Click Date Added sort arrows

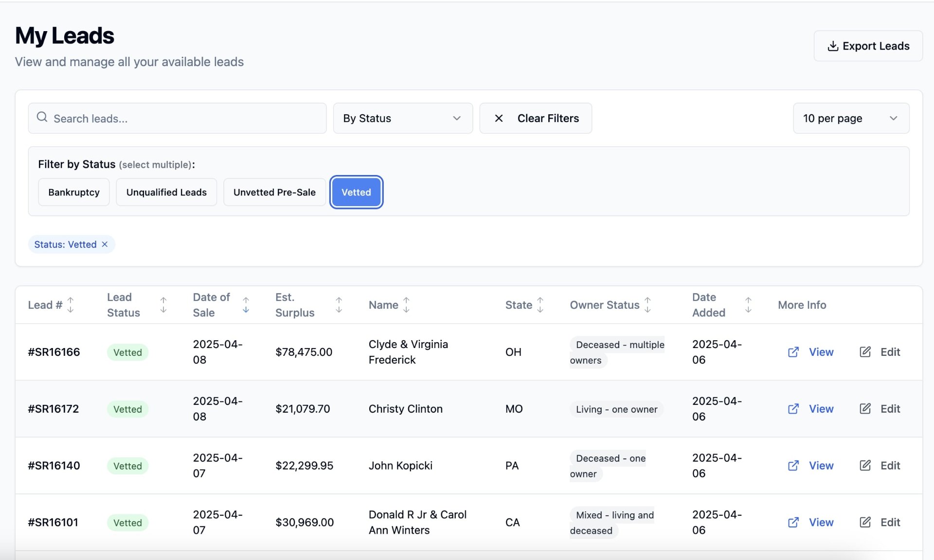(748, 305)
